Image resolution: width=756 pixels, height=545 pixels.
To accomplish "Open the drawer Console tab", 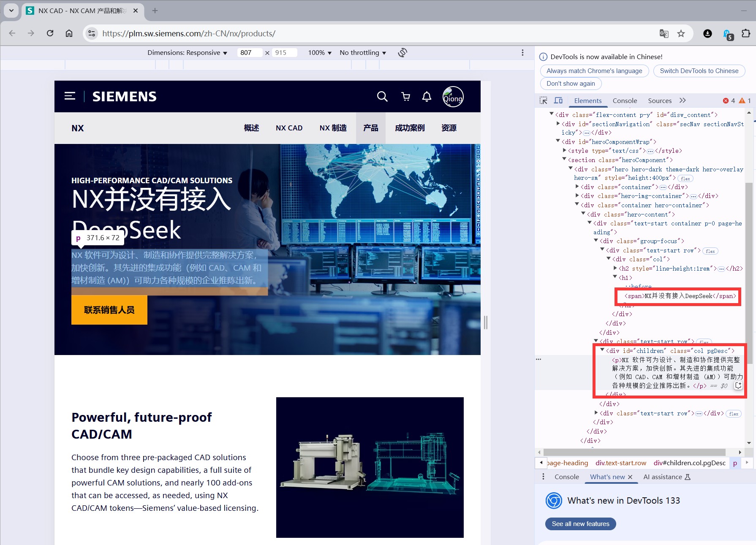I will [x=566, y=477].
